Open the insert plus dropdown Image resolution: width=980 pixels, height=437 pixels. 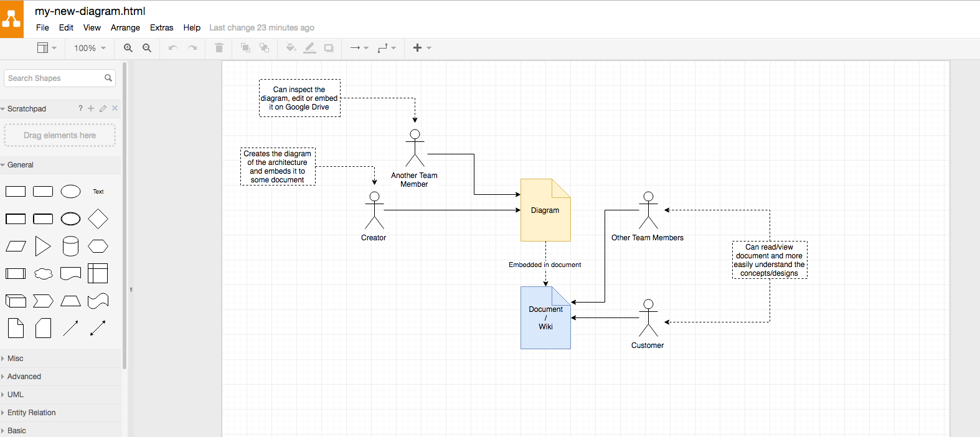(x=422, y=48)
